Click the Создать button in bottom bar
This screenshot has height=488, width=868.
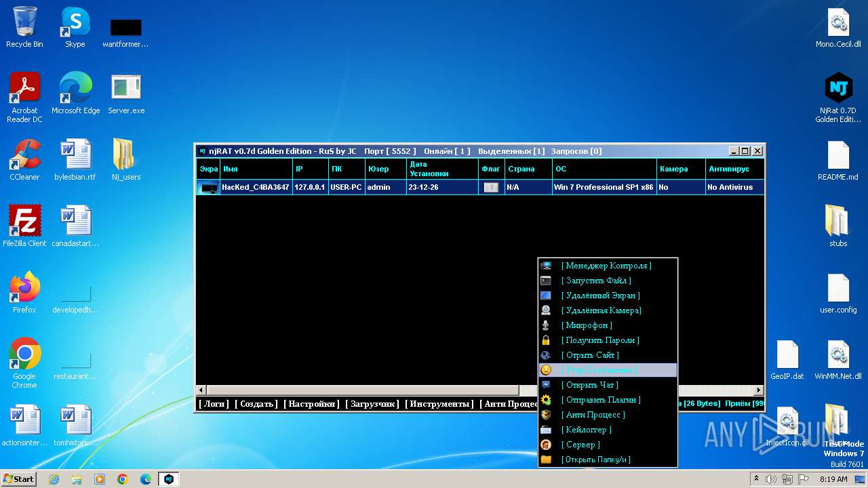pyautogui.click(x=256, y=404)
